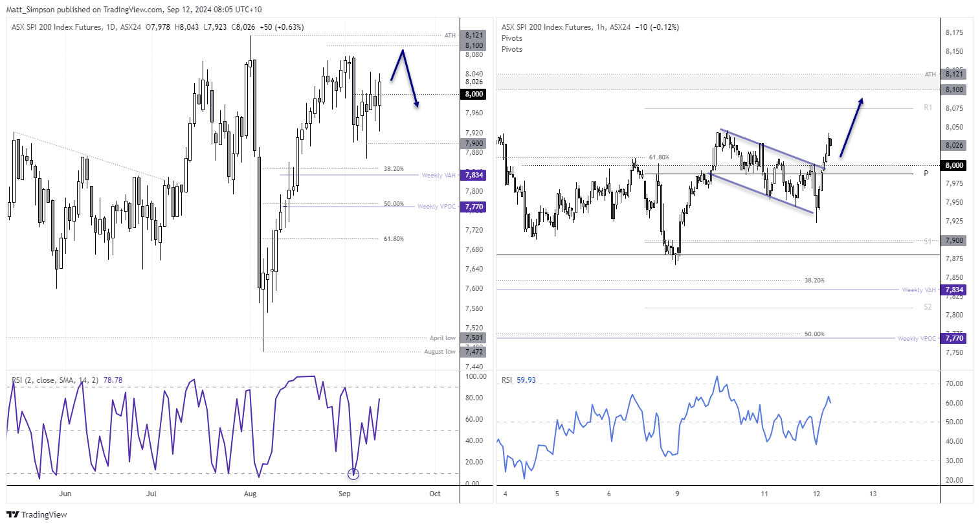Click the R1 pivot label on 1h chart
980x526 pixels.
point(928,108)
